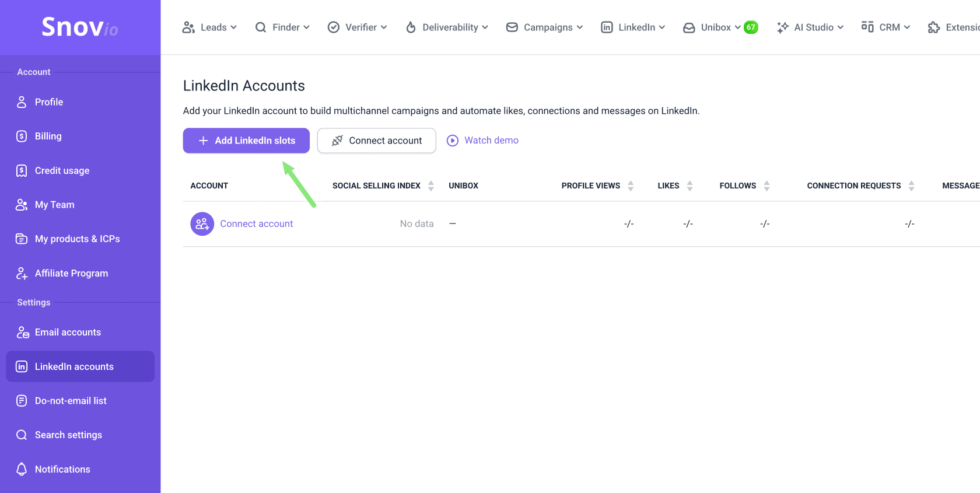Click the Unibox 67 unread badge
The height and width of the screenshot is (493, 980).
coord(751,27)
